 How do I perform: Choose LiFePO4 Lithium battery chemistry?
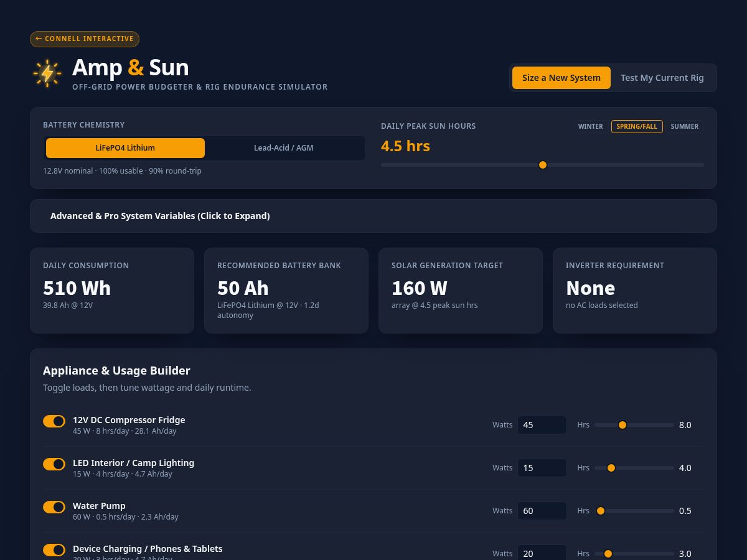coord(125,148)
